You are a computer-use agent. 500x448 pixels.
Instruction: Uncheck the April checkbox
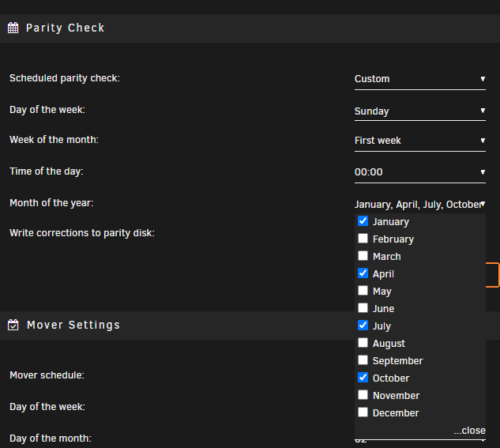(x=363, y=273)
